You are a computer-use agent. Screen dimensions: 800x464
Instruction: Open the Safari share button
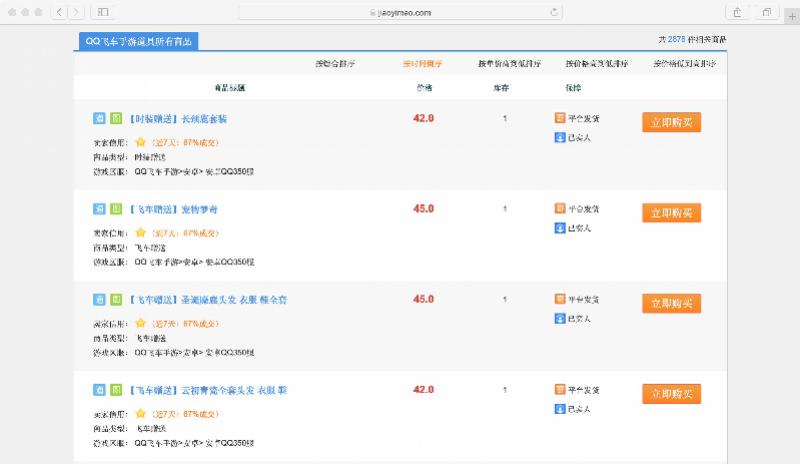click(x=737, y=12)
